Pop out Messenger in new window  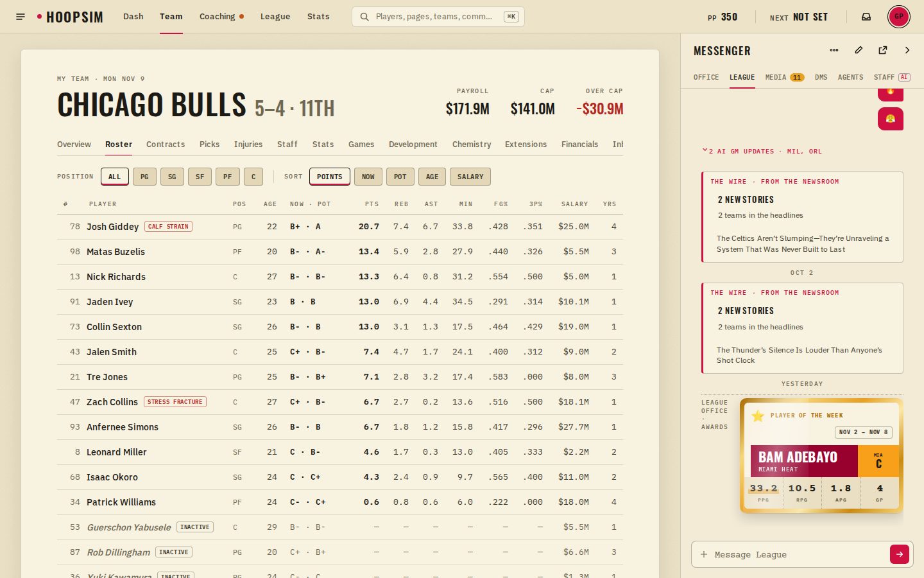click(883, 50)
